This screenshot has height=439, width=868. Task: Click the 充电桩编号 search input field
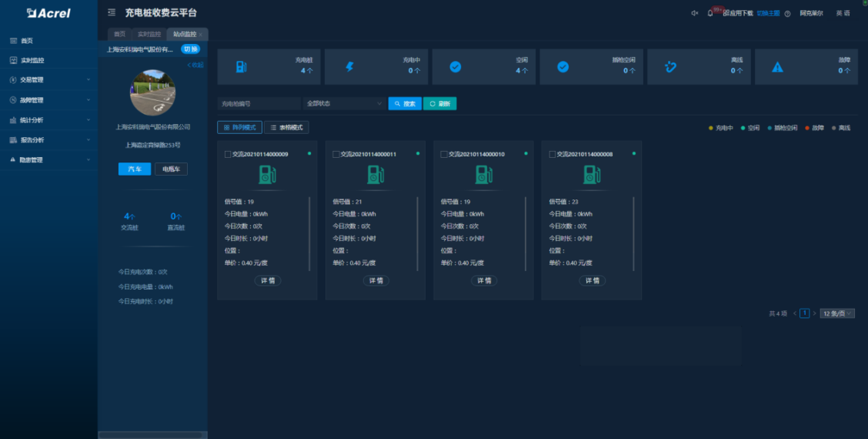258,103
